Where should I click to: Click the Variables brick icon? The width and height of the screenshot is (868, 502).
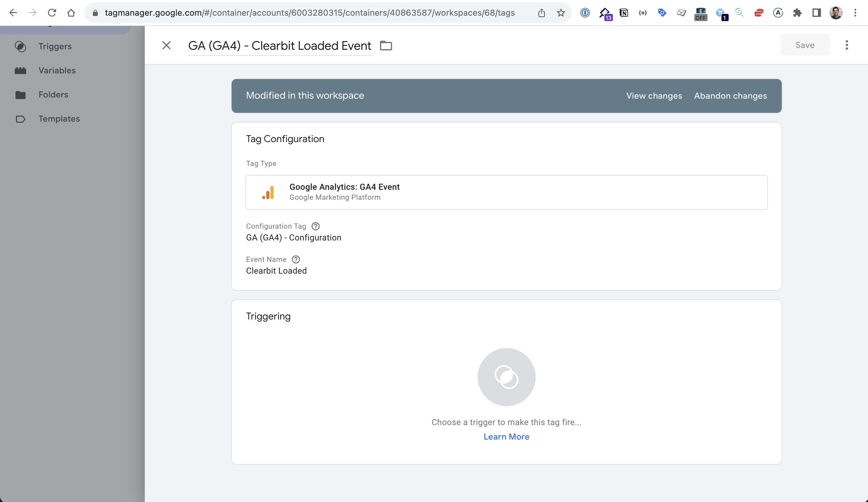(x=20, y=71)
